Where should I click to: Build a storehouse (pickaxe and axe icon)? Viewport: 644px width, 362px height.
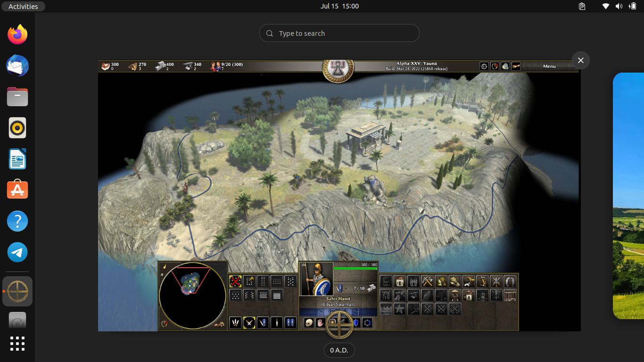[x=427, y=281]
